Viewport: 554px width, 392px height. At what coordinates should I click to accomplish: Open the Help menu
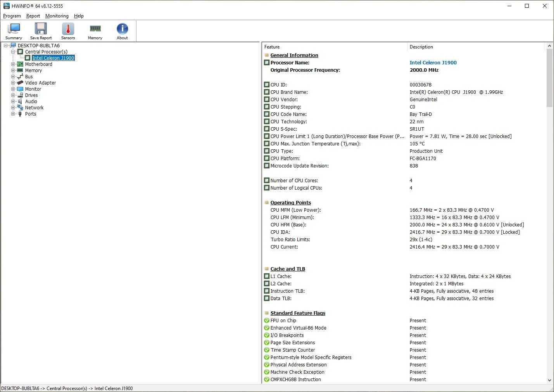pos(79,16)
